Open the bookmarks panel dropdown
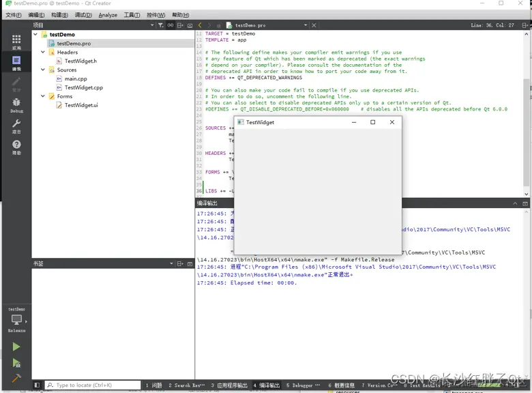 [x=171, y=263]
